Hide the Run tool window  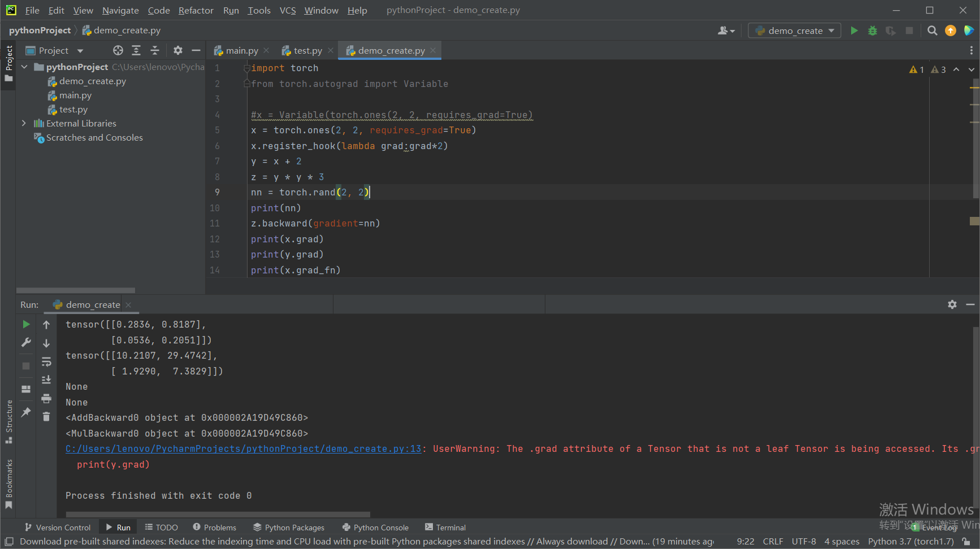pos(970,304)
